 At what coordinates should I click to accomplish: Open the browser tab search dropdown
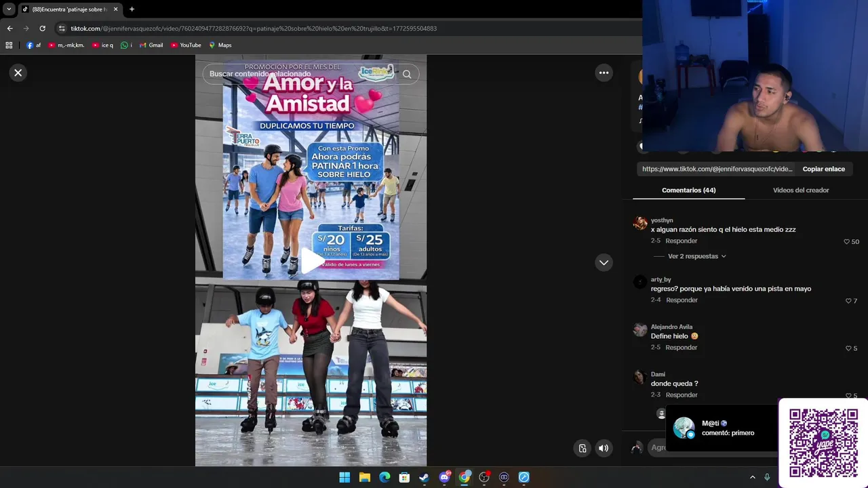(x=9, y=9)
